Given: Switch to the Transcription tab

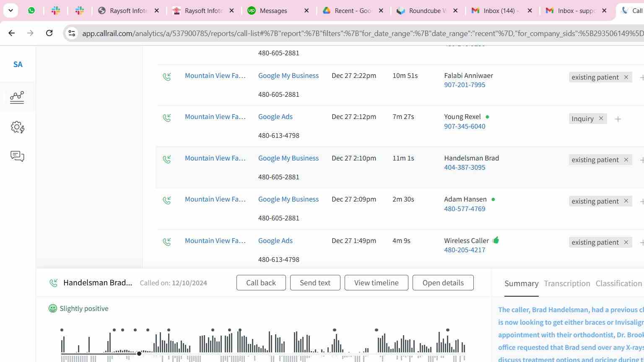Looking at the screenshot, I should [567, 284].
